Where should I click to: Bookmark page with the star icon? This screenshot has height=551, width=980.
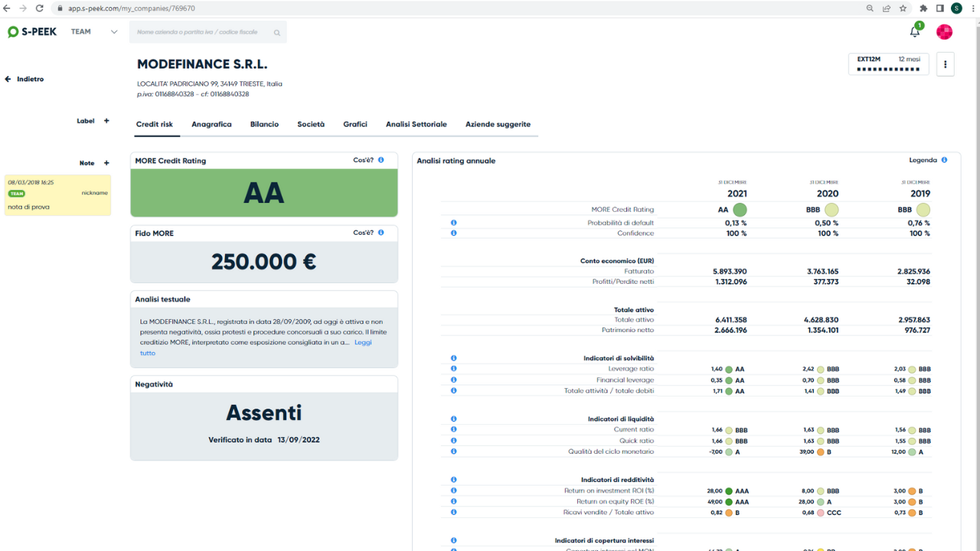(x=903, y=8)
